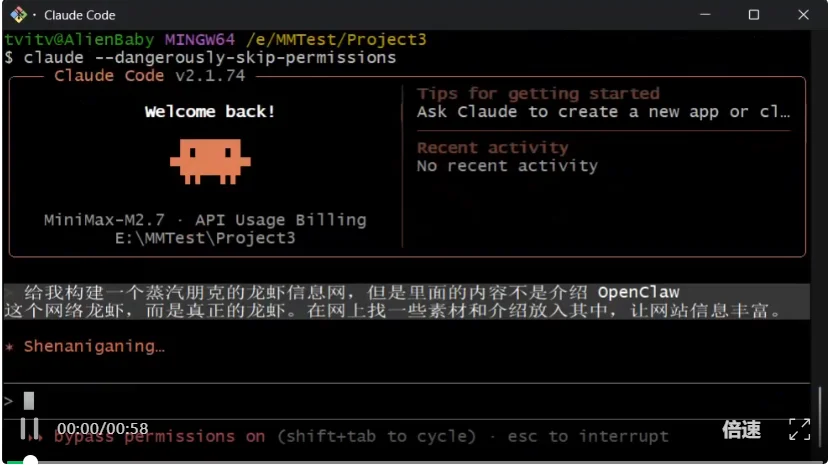This screenshot has height=465, width=830.
Task: Click the 00:00/00:58 time display
Action: (102, 428)
